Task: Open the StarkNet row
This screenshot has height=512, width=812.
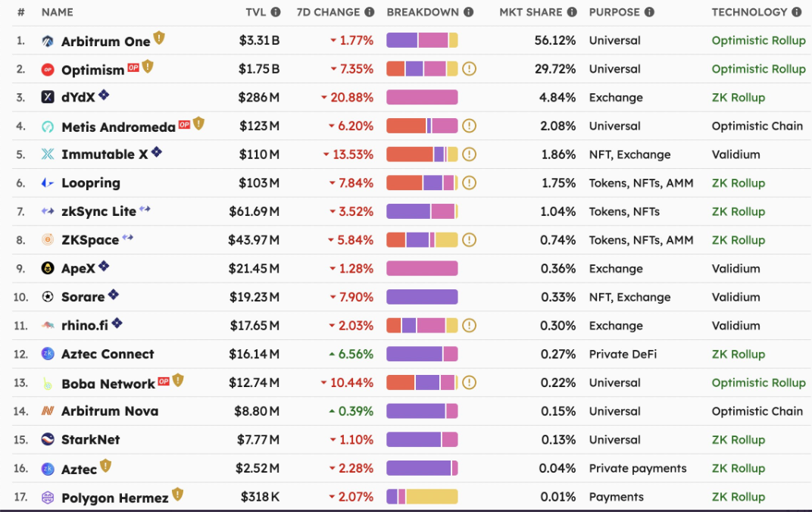Action: click(x=412, y=439)
